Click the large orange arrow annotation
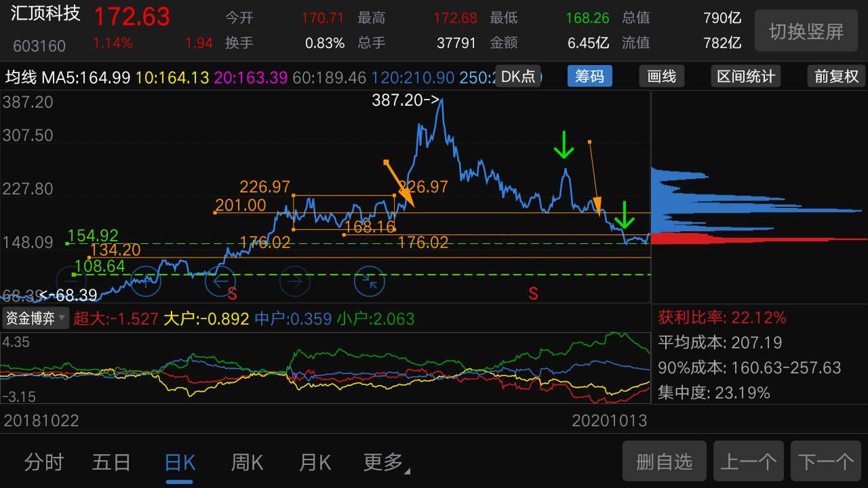Screen dimensions: 868x488 coord(399,183)
